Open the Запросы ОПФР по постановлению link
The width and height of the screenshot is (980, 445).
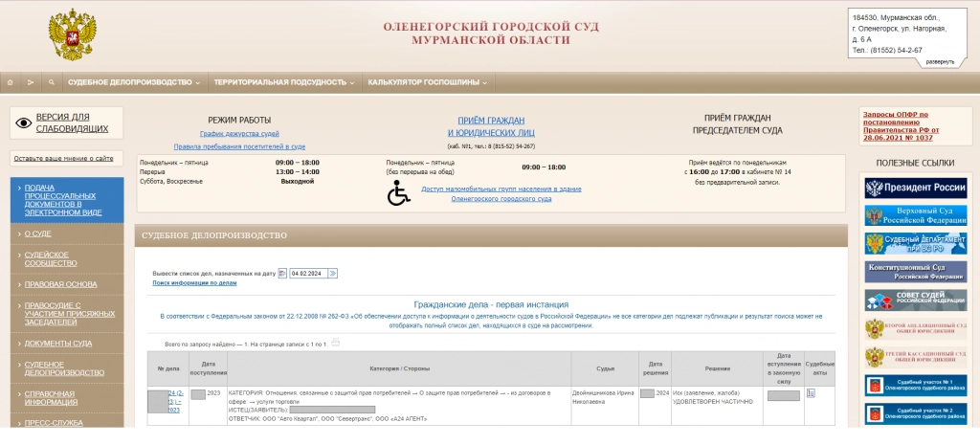(x=902, y=126)
